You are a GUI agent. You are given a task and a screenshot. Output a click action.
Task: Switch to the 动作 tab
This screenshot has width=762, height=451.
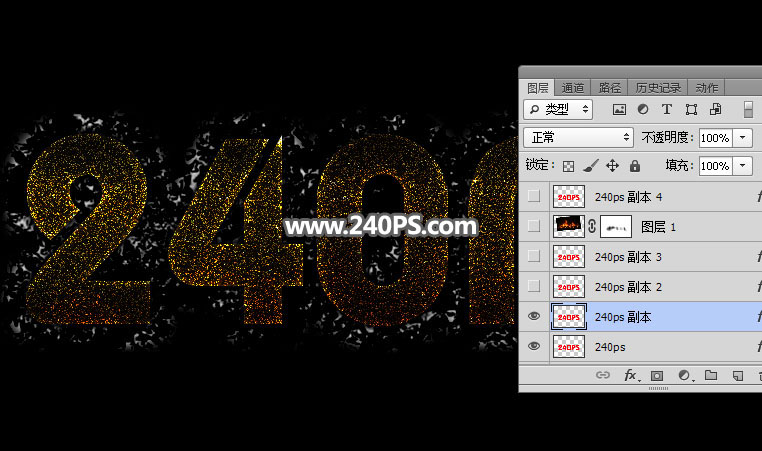[707, 88]
